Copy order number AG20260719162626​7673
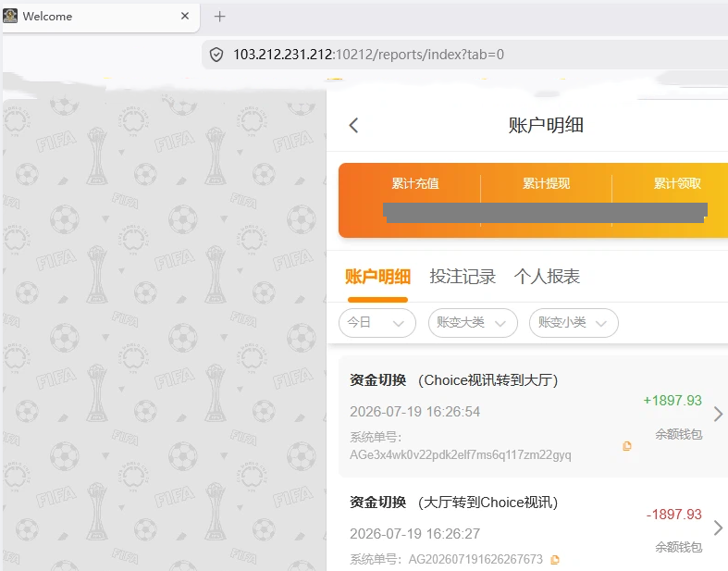Image resolution: width=728 pixels, height=571 pixels. (554, 559)
